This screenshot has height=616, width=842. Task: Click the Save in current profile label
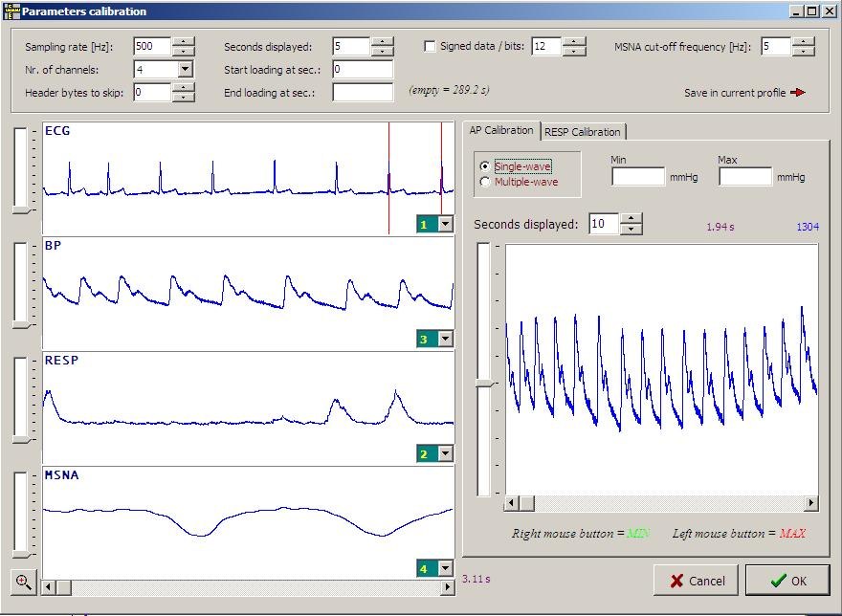click(x=735, y=93)
